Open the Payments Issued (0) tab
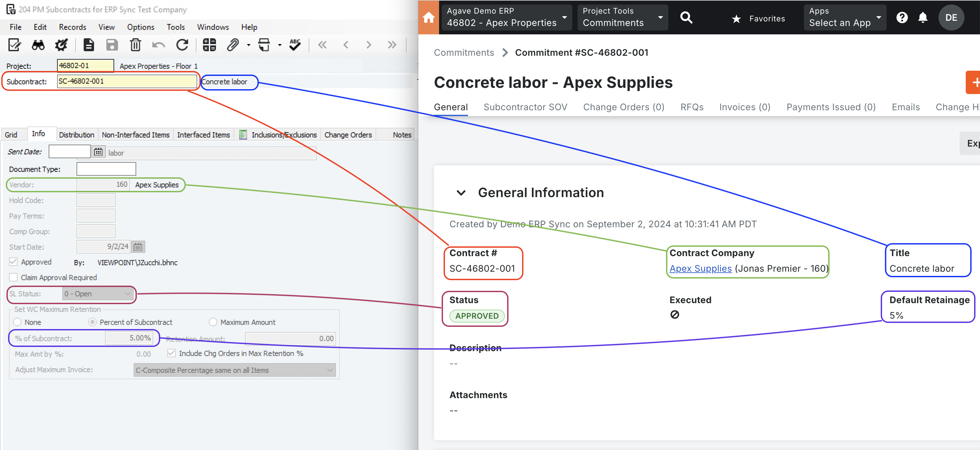Viewport: 980px width, 450px height. click(x=831, y=107)
